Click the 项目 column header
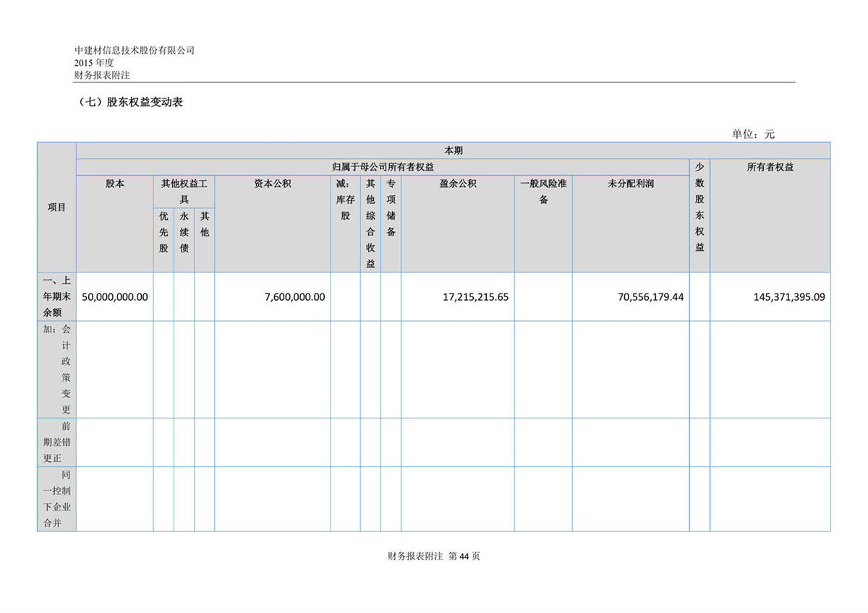This screenshot has height=613, width=868. coord(56,207)
